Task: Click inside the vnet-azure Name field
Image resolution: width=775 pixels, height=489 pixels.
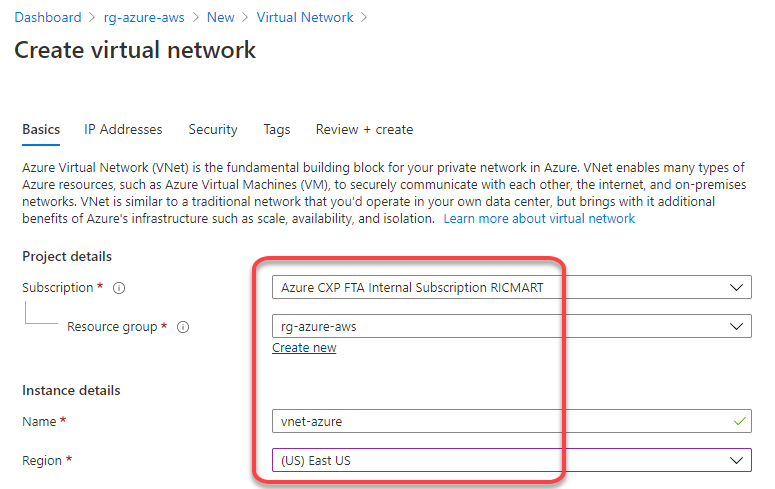Action: point(512,421)
